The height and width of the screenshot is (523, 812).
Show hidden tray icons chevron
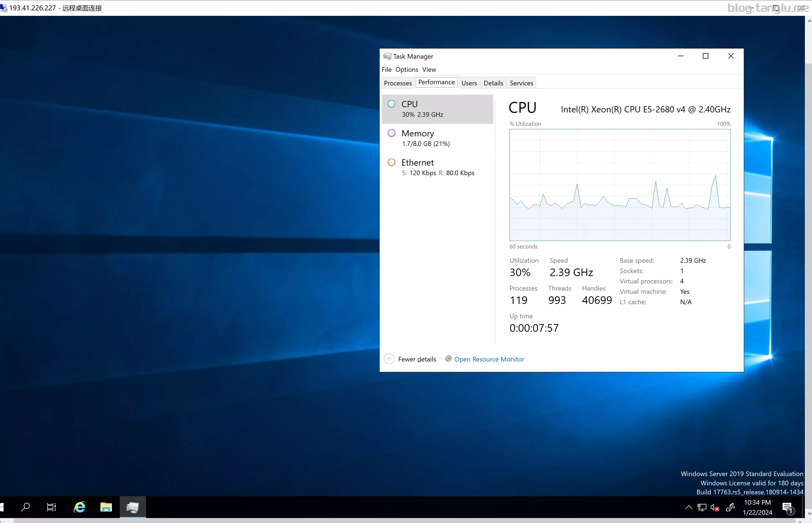pos(689,507)
